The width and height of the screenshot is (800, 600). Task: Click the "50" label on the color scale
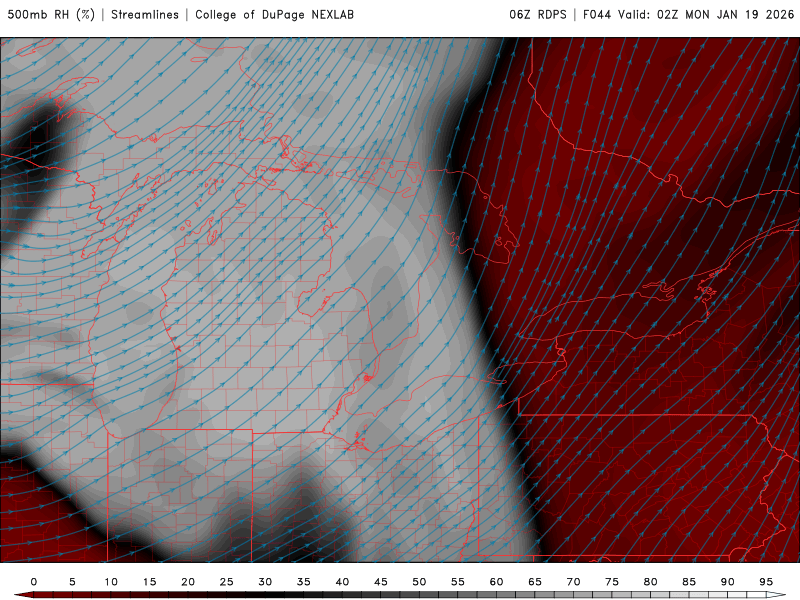click(x=419, y=582)
